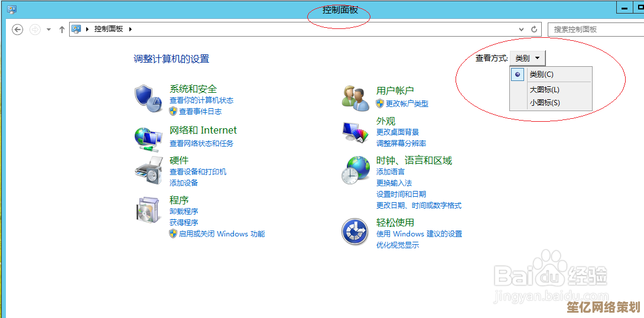Click the Network and Internet globe icon
Viewport: 644px width, 318px height.
click(147, 137)
